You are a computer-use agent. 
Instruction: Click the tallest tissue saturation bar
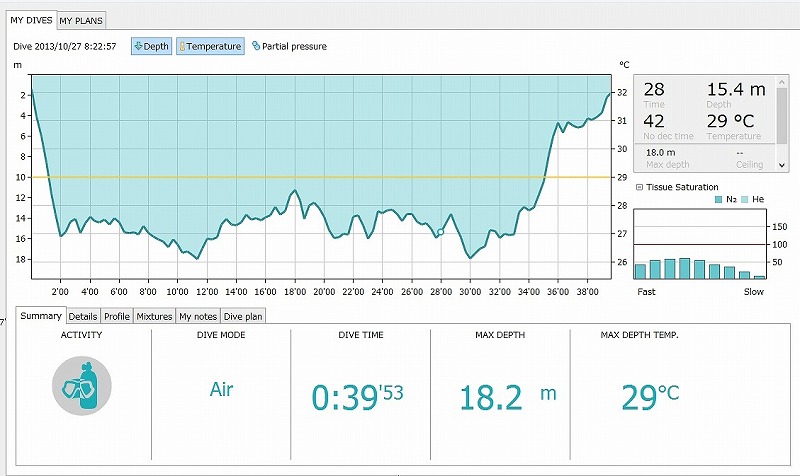click(x=685, y=268)
